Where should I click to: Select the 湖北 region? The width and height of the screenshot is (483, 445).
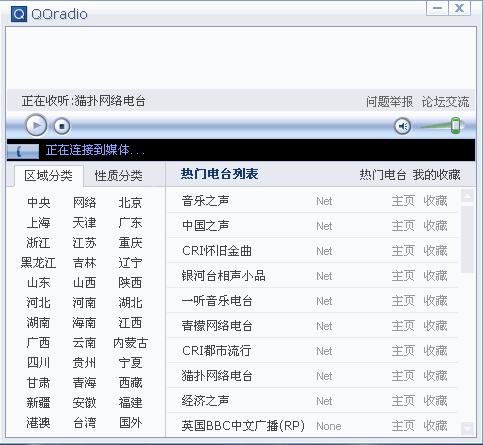[x=130, y=303]
